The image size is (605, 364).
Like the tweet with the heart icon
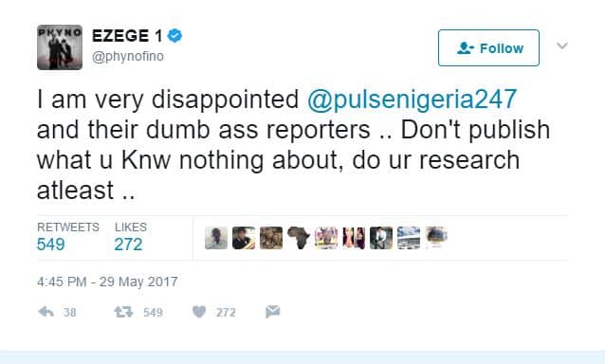point(199,312)
